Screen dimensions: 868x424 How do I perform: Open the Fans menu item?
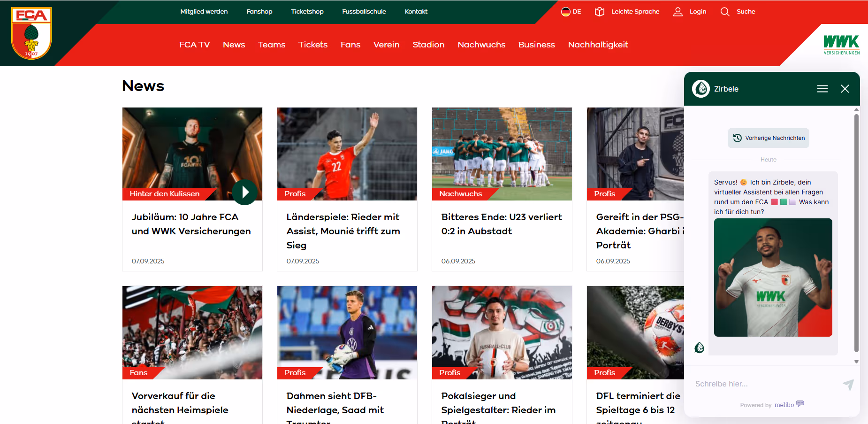[350, 45]
